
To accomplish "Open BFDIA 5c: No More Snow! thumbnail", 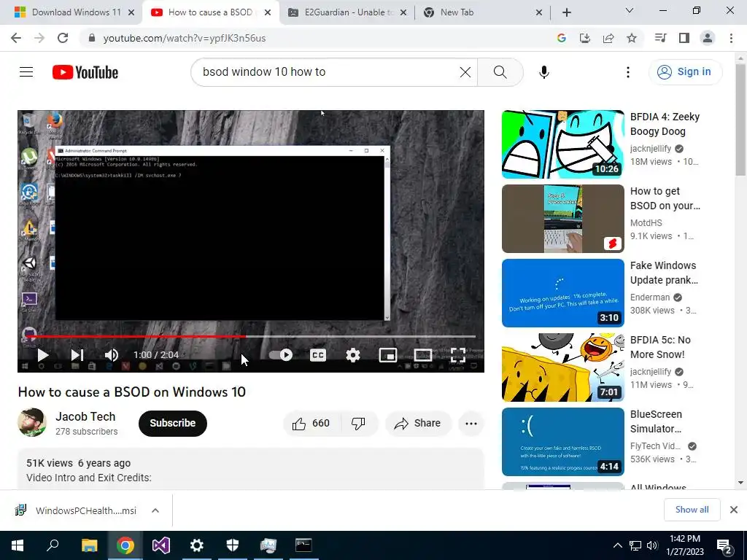I will (x=562, y=367).
